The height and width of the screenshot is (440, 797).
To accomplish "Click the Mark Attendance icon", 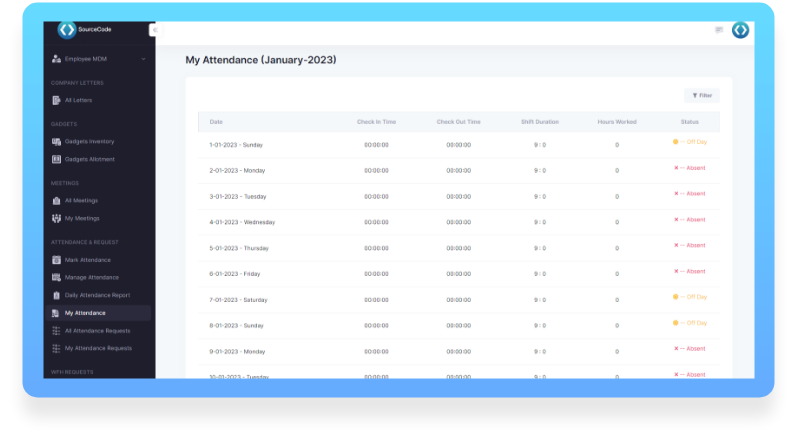I will tap(56, 260).
